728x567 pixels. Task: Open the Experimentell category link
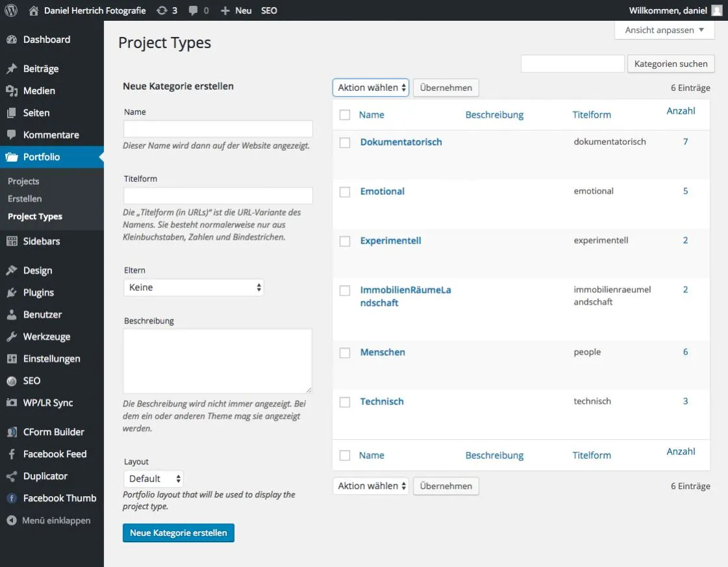click(x=391, y=240)
